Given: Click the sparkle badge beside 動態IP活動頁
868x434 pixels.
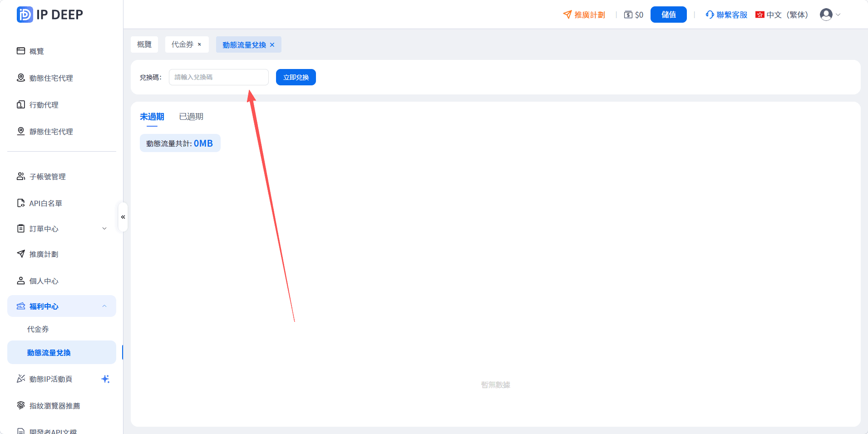Looking at the screenshot, I should coord(105,379).
